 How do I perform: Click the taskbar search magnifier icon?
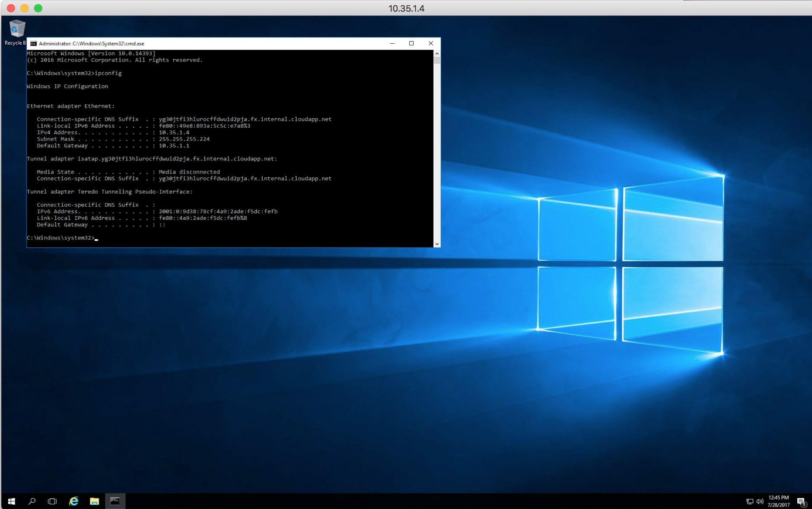[32, 501]
